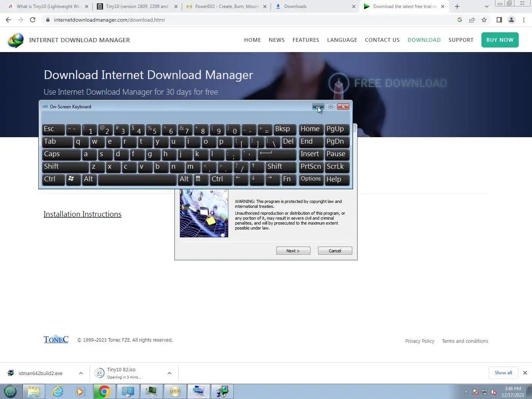This screenshot has width=532, height=399.
Task: Toggle the right Alt key
Action: [185, 179]
